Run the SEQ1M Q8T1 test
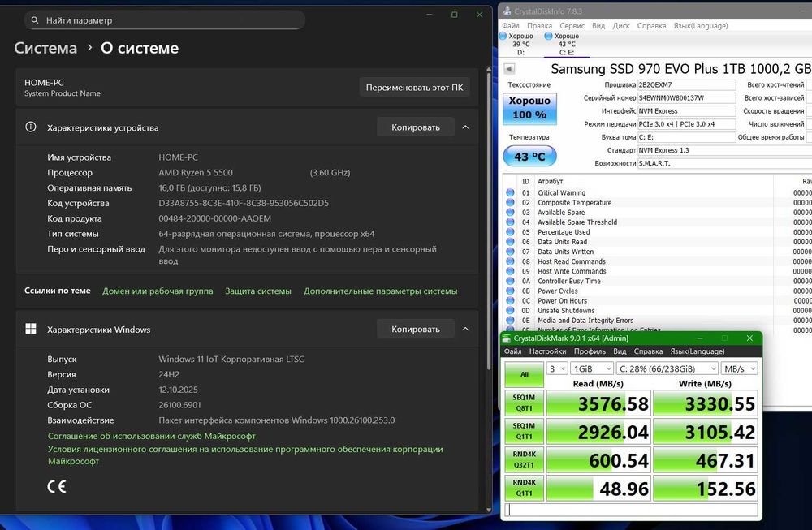 524,403
